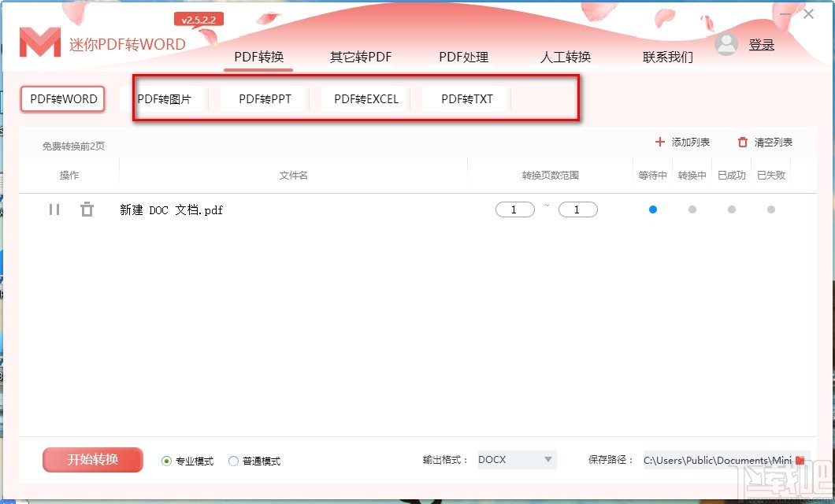Switch to PDF转换 main tab
Image resolution: width=835 pixels, height=504 pixels.
click(x=259, y=57)
